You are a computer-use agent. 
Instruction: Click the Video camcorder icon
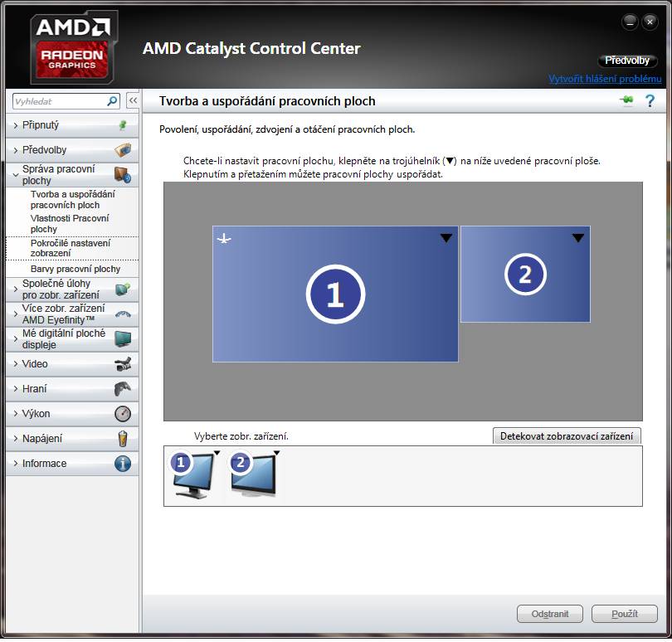point(123,364)
